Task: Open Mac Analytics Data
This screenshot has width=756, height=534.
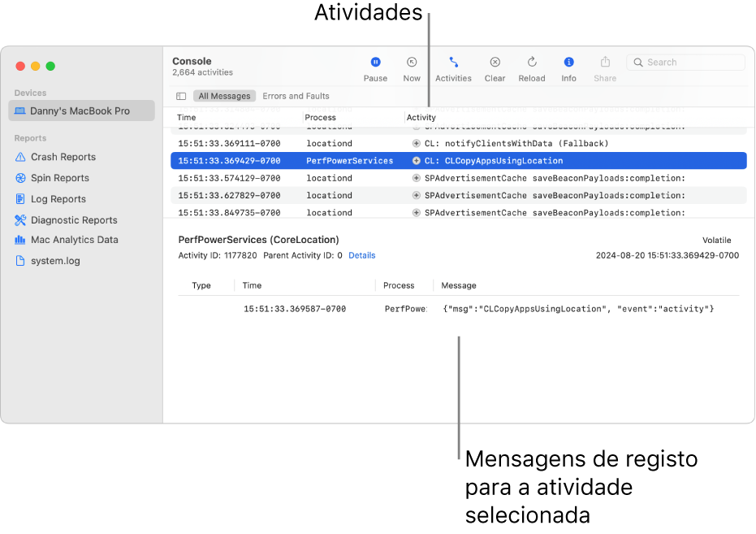Action: click(x=74, y=240)
